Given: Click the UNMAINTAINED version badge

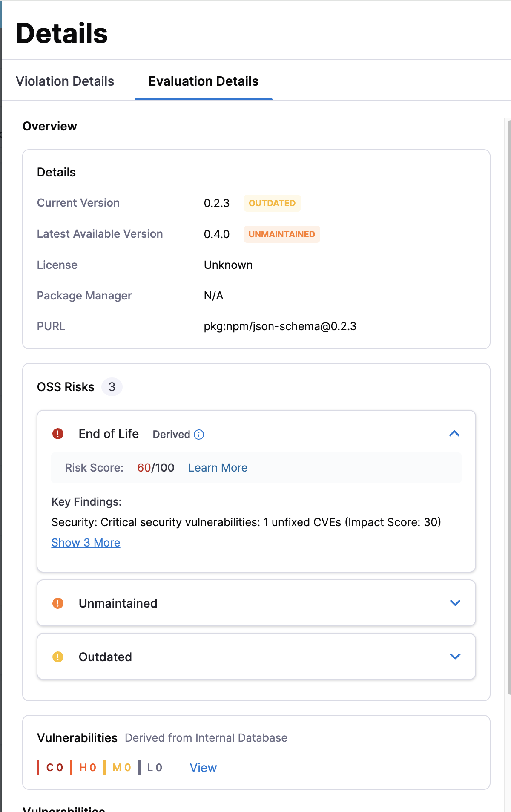Looking at the screenshot, I should pos(281,234).
